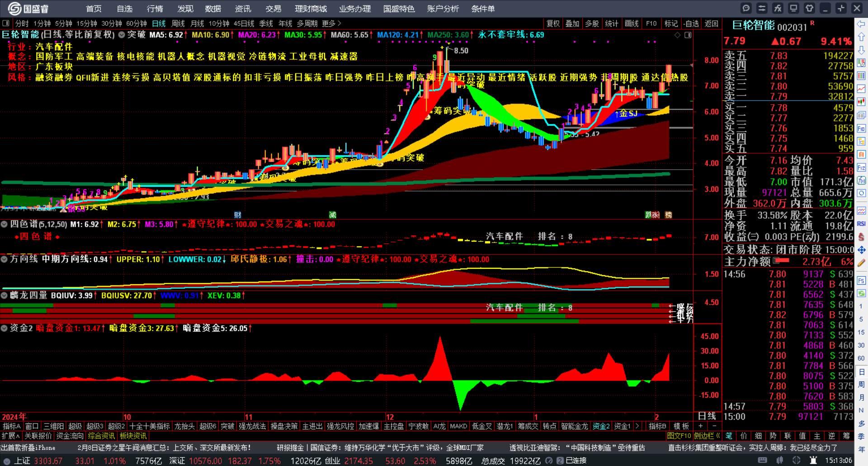Open the message chat icon
The height and width of the screenshot is (466, 868).
click(746, 8)
